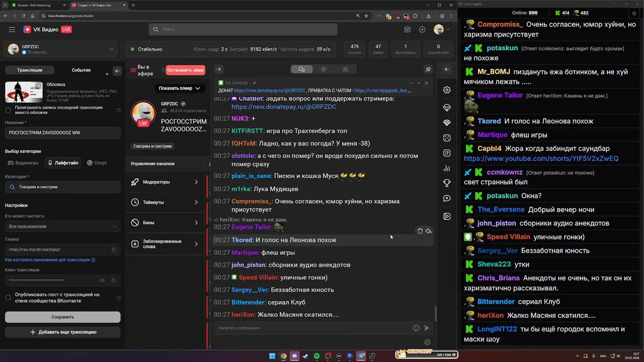Open the chat settings gear below the message box
Image resolution: width=644 pixels, height=362 pixels.
(427, 342)
